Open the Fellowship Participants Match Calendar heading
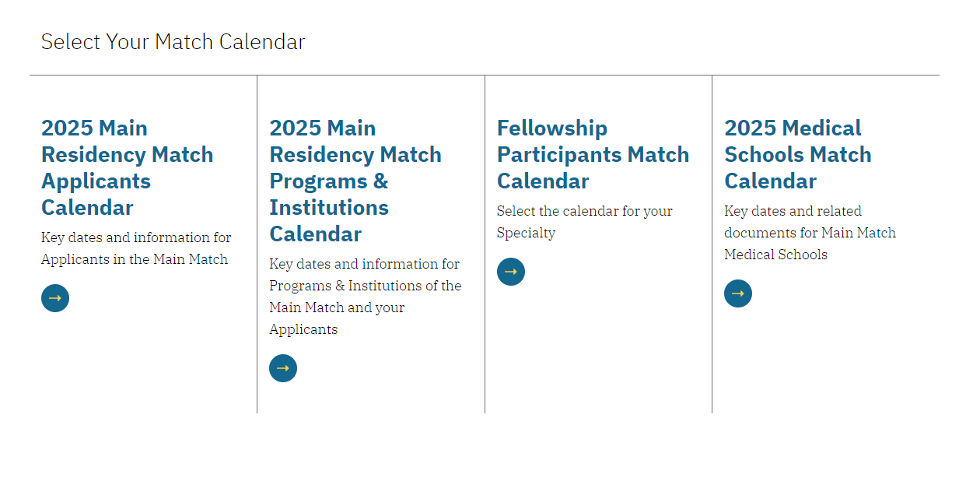 pyautogui.click(x=593, y=154)
